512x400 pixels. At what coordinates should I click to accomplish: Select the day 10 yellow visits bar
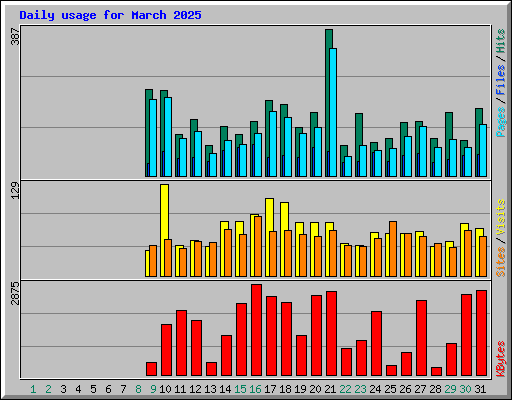click(x=164, y=230)
